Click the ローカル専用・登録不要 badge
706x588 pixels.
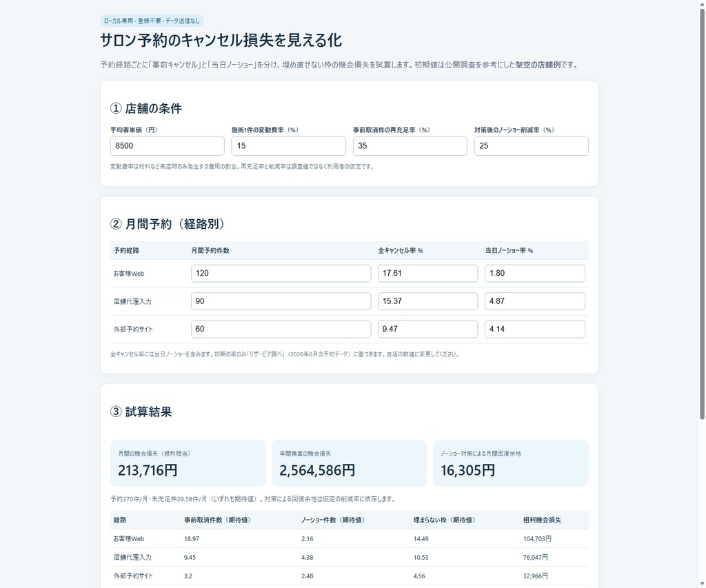click(152, 21)
